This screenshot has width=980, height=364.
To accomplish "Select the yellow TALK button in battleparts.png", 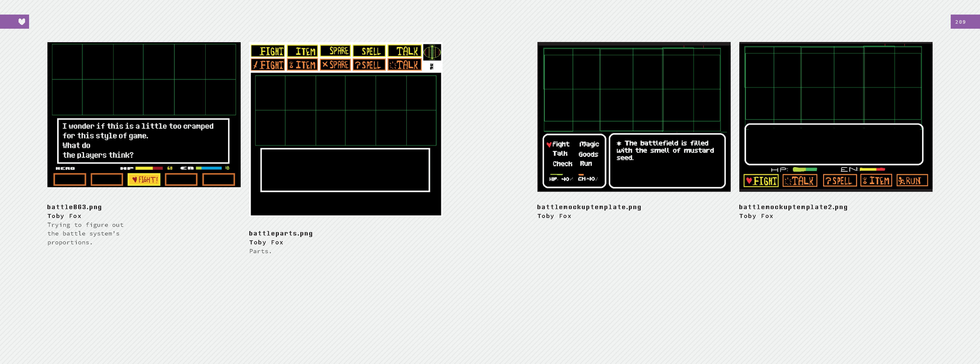I will [404, 51].
